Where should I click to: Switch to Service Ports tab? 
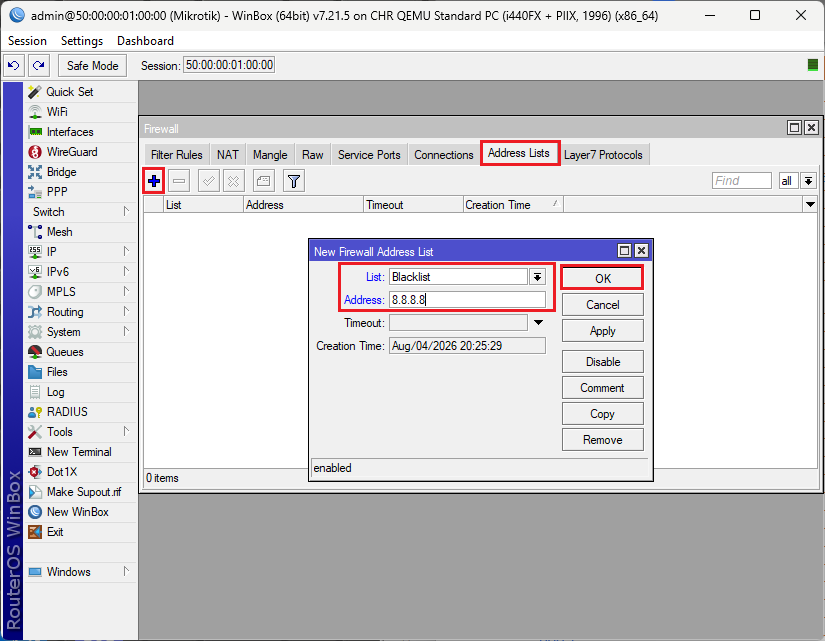pos(369,155)
